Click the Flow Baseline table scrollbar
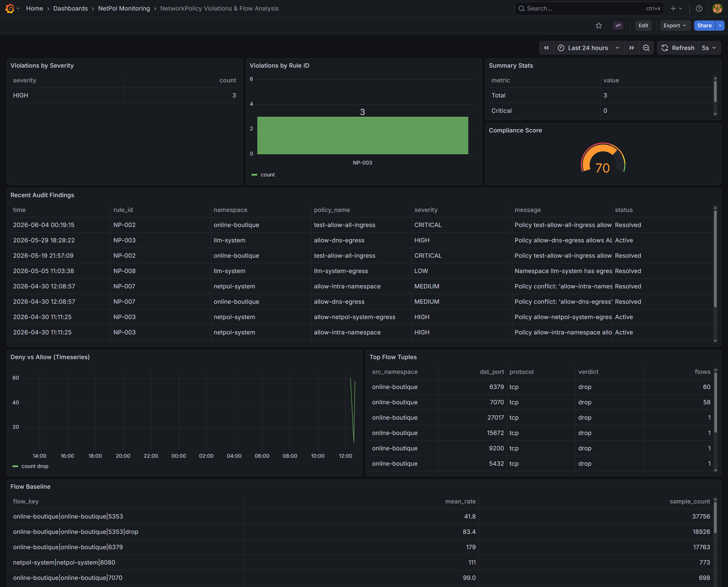The width and height of the screenshot is (728, 587). (x=715, y=518)
